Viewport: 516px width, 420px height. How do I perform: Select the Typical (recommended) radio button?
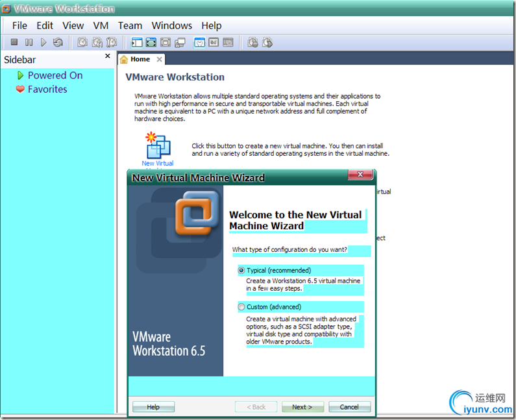point(241,271)
